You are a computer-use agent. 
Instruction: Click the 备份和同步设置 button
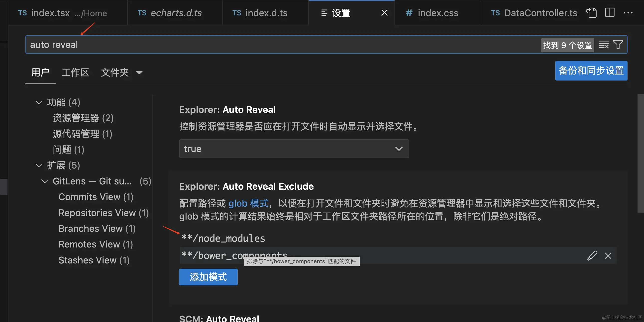[x=591, y=71]
